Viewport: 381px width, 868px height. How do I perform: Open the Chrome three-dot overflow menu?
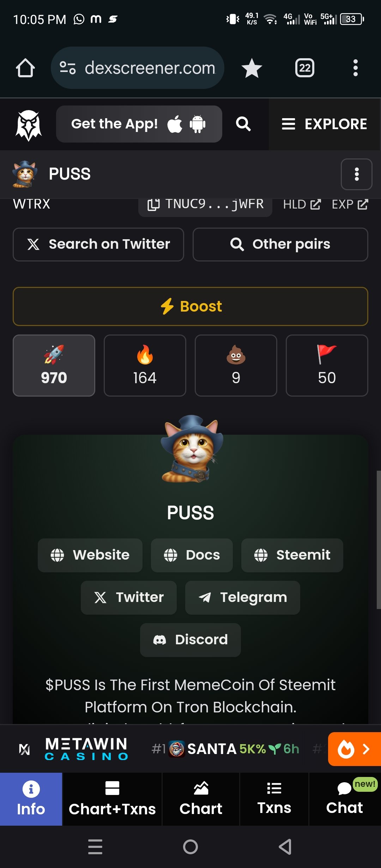pos(356,68)
